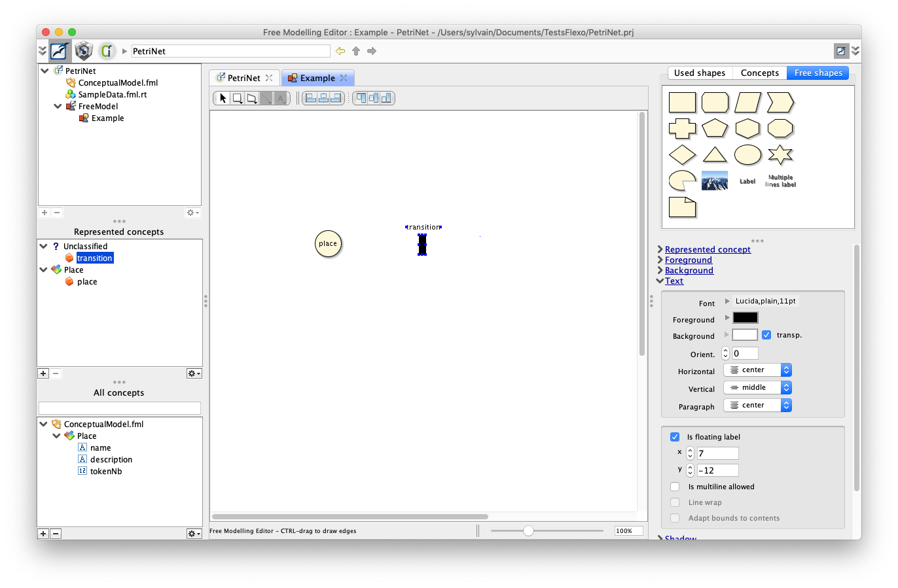Pick the triangle shape

tap(715, 155)
